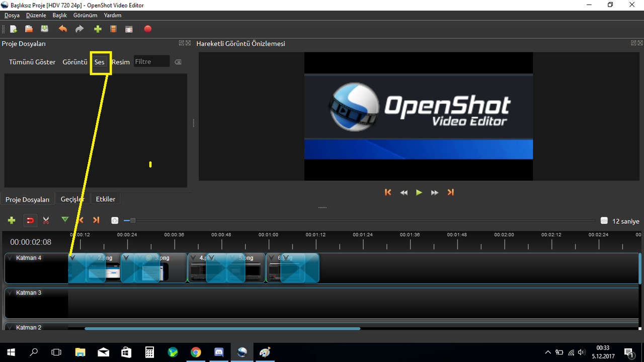Float the preview panel
The height and width of the screenshot is (362, 644).
pos(633,43)
